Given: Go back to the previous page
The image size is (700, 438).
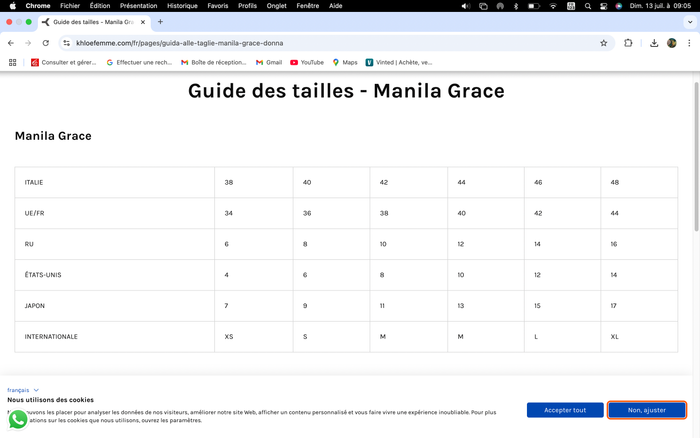Looking at the screenshot, I should point(11,43).
